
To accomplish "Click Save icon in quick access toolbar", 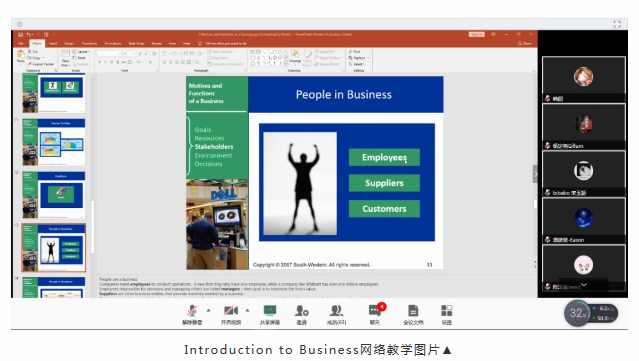I will pos(20,35).
